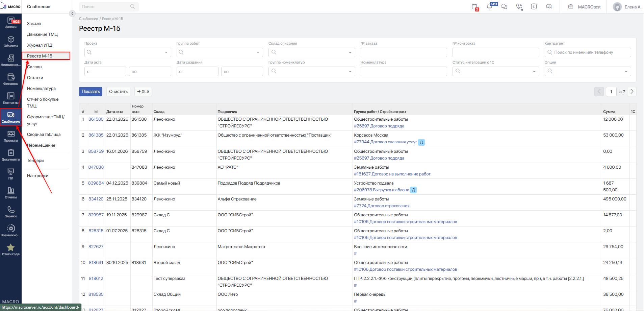Collapse the Снабжение side menu
The height and width of the screenshot is (311, 644).
(x=72, y=14)
